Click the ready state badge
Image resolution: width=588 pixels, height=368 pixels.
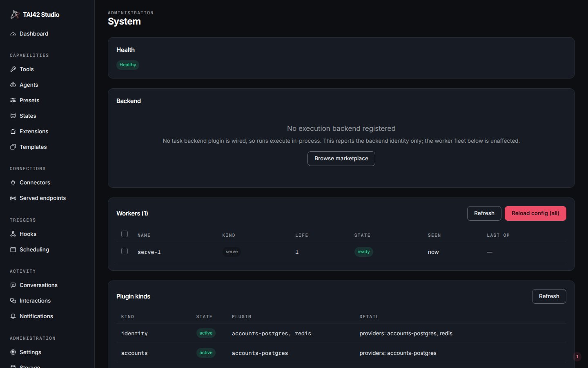(x=363, y=252)
